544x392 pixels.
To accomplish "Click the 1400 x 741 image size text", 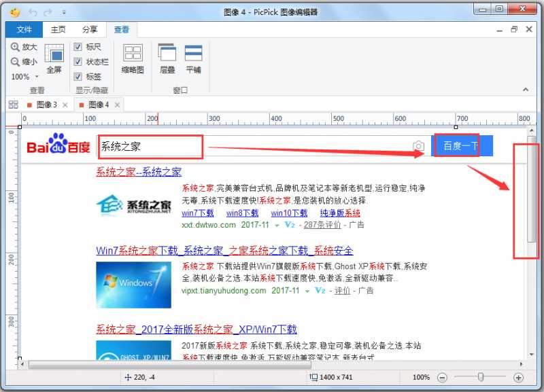I will [x=335, y=377].
